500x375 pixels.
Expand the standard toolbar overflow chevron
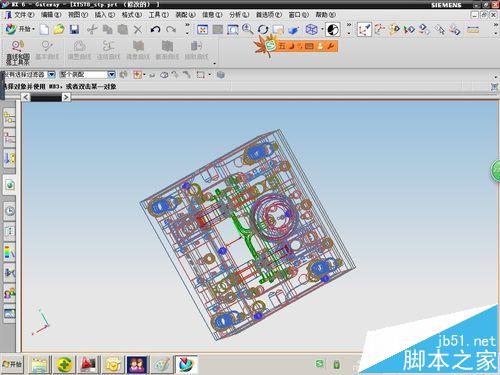coord(187,29)
